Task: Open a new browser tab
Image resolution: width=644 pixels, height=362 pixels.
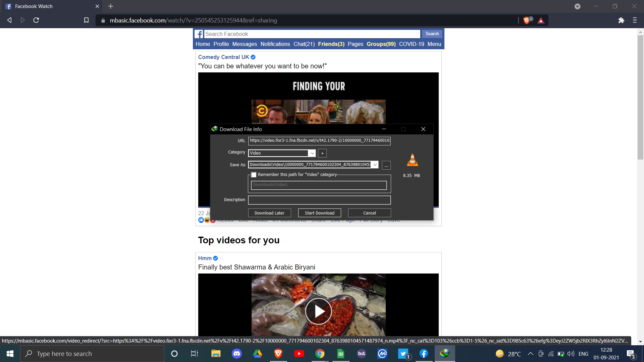Action: pos(111,6)
